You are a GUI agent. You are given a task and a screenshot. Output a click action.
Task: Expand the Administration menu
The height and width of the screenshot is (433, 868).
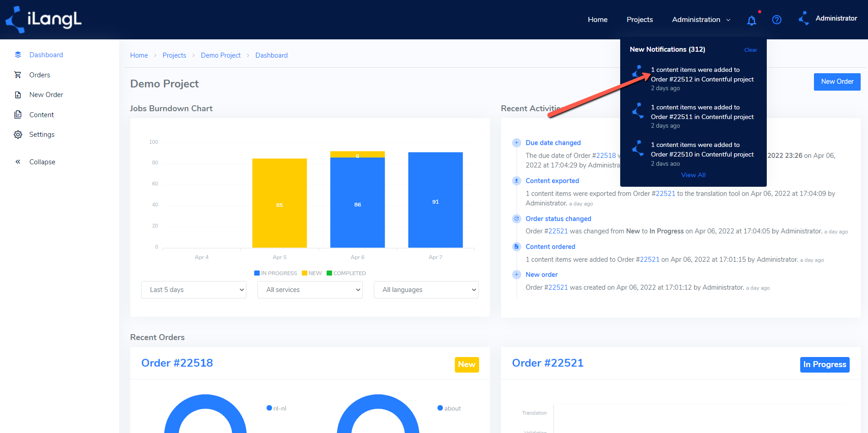click(701, 20)
